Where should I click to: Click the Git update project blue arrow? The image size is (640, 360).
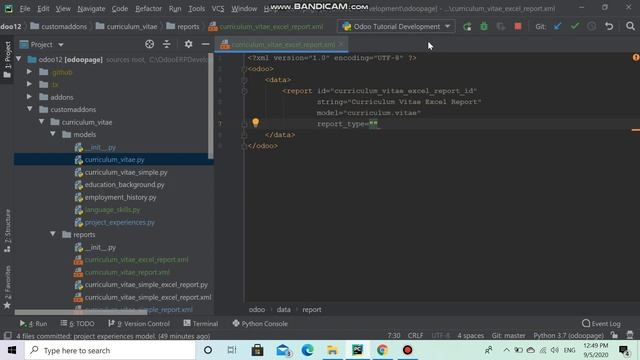557,27
